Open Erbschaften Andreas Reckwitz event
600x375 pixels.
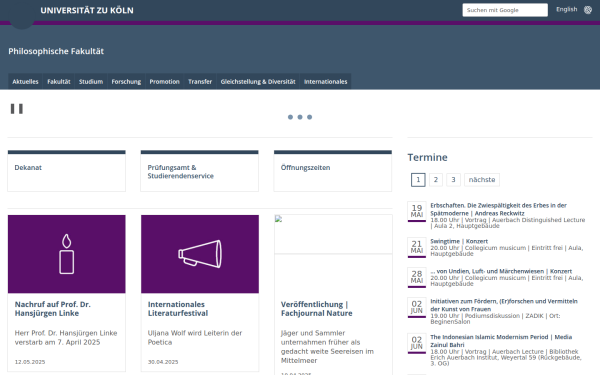pyautogui.click(x=498, y=209)
